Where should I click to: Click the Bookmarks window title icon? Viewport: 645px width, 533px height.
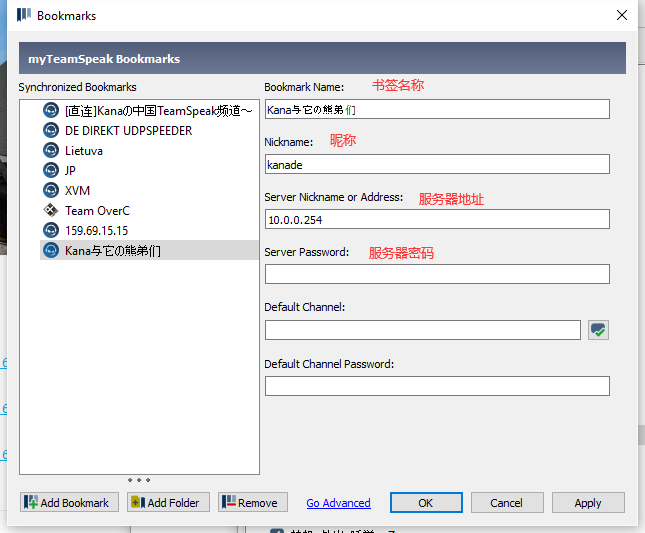click(24, 15)
